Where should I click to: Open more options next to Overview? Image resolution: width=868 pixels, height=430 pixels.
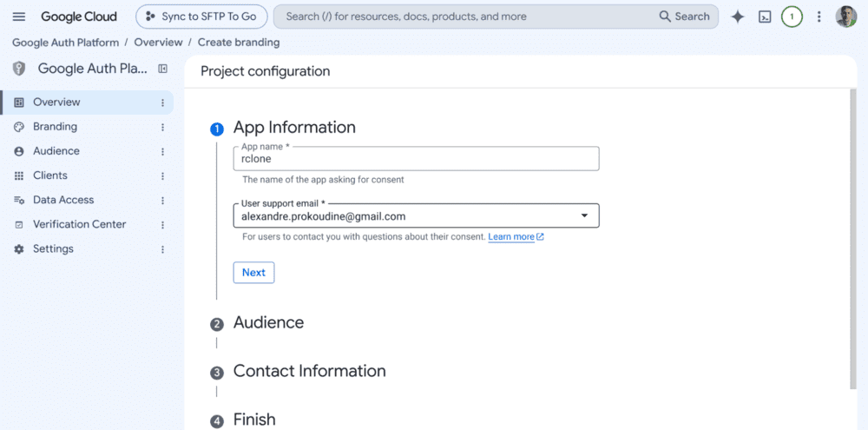pos(163,103)
